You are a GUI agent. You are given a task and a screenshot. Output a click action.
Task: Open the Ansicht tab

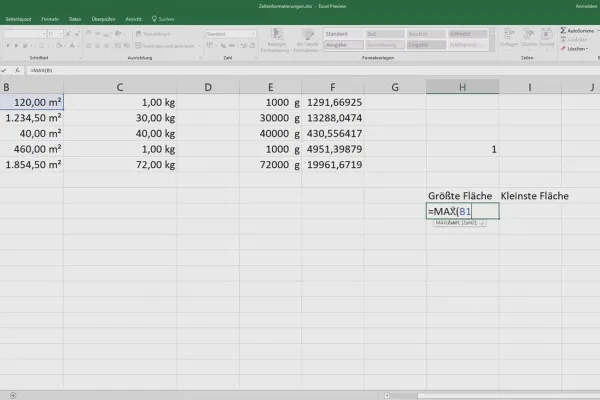coord(134,19)
